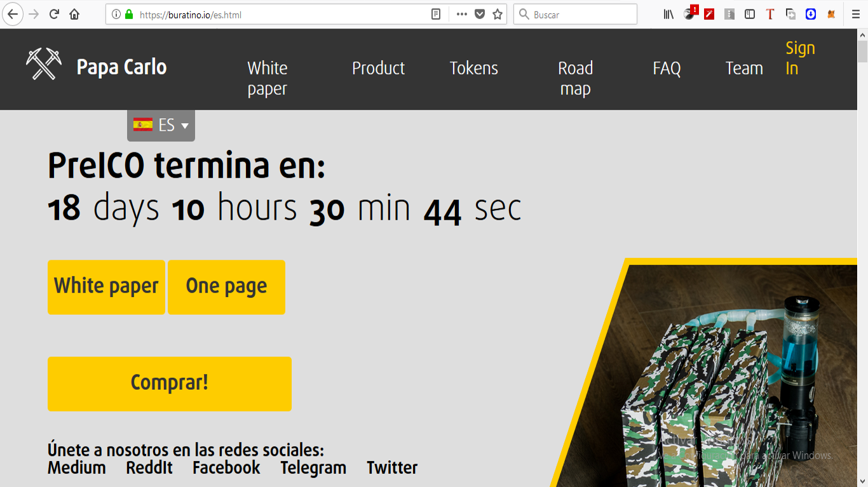Click the '10 hours' countdown value
Image resolution: width=868 pixels, height=487 pixels.
point(234,208)
